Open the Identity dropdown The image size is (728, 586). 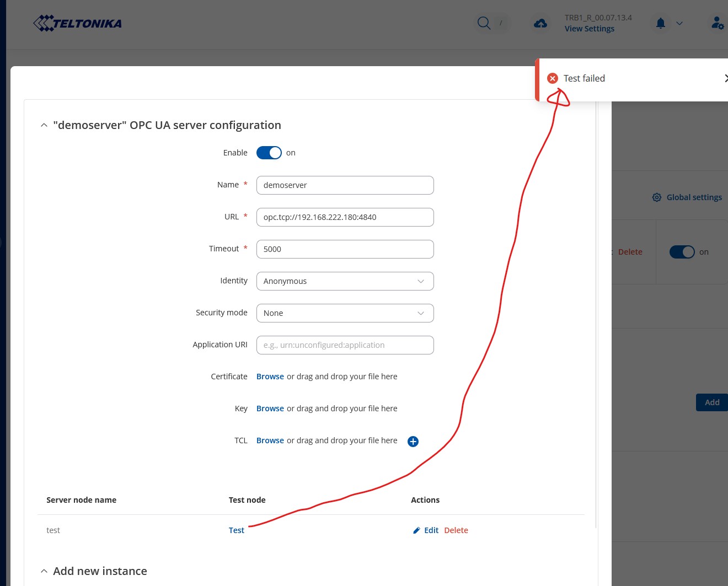click(x=345, y=281)
